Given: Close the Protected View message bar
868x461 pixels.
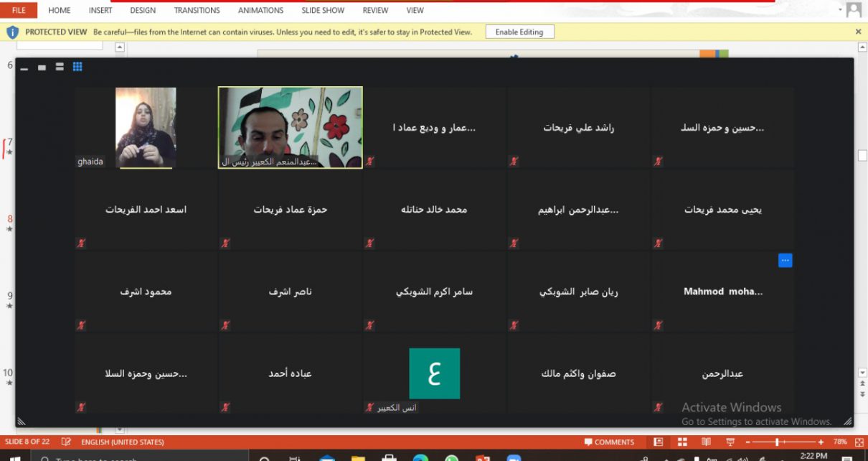Looking at the screenshot, I should 858,32.
